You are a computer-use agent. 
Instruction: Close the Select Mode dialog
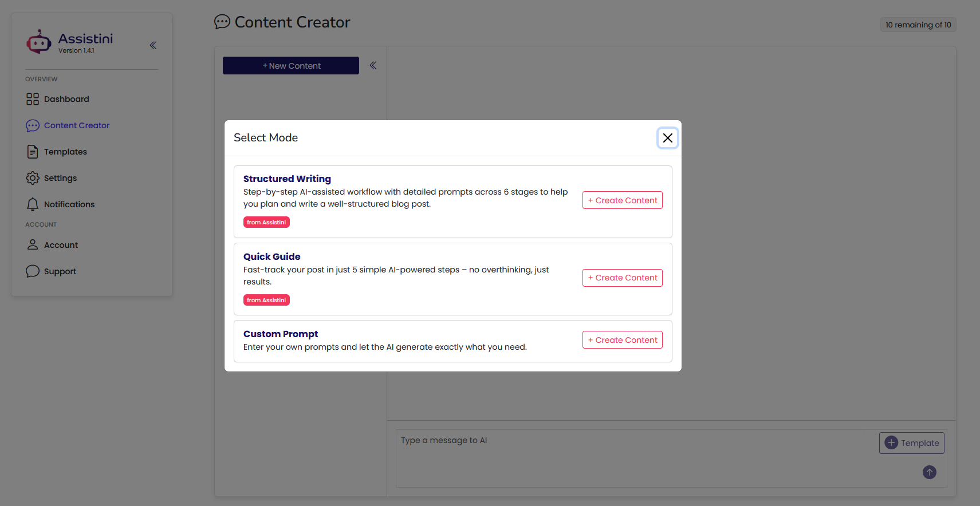point(667,138)
